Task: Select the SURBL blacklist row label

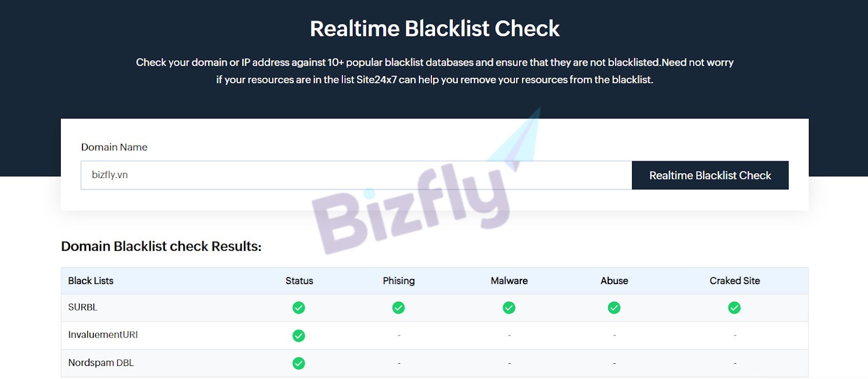Action: (83, 307)
